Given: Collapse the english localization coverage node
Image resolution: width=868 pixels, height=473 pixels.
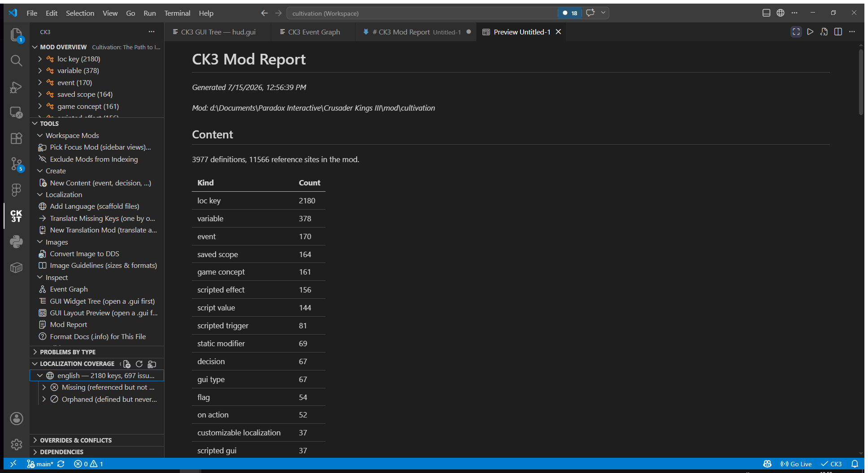Looking at the screenshot, I should click(40, 375).
